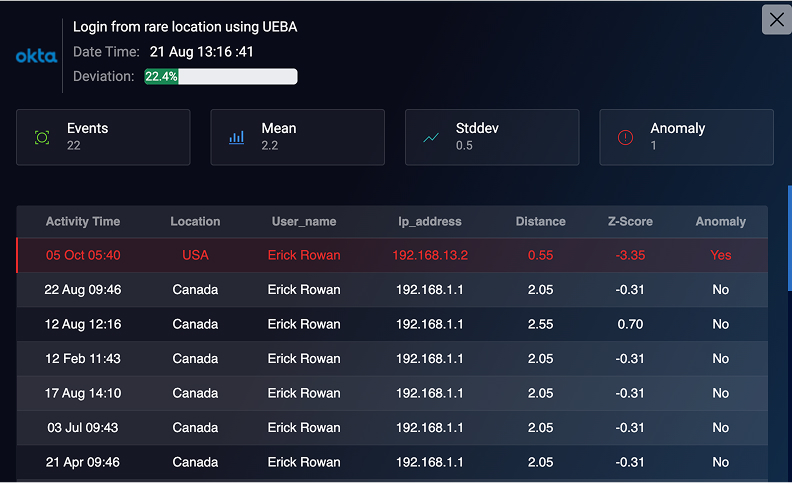Sort by the Z-Score column header
Image resolution: width=792 pixels, height=483 pixels.
[630, 221]
